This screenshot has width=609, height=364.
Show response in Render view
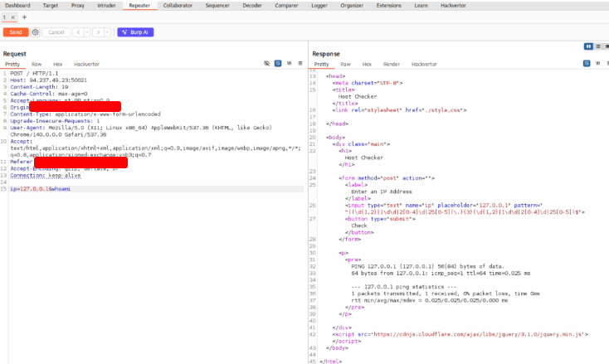(391, 63)
